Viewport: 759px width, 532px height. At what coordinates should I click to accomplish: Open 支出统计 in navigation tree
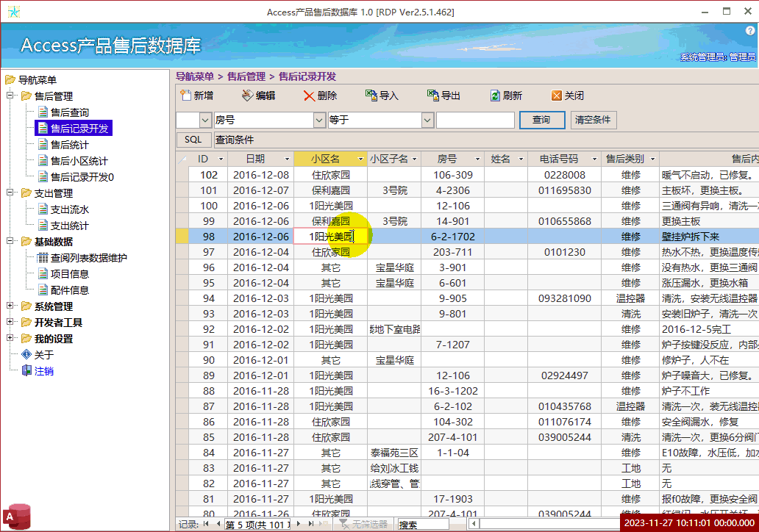coord(70,226)
